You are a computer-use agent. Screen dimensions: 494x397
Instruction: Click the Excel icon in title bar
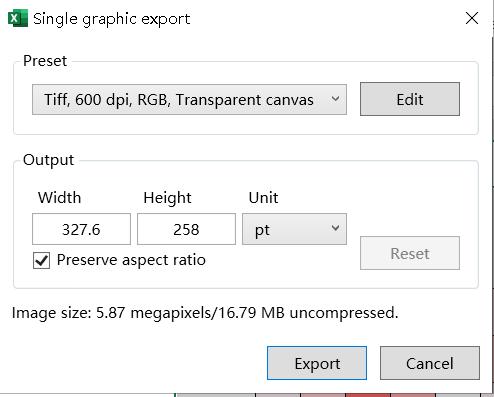click(18, 18)
